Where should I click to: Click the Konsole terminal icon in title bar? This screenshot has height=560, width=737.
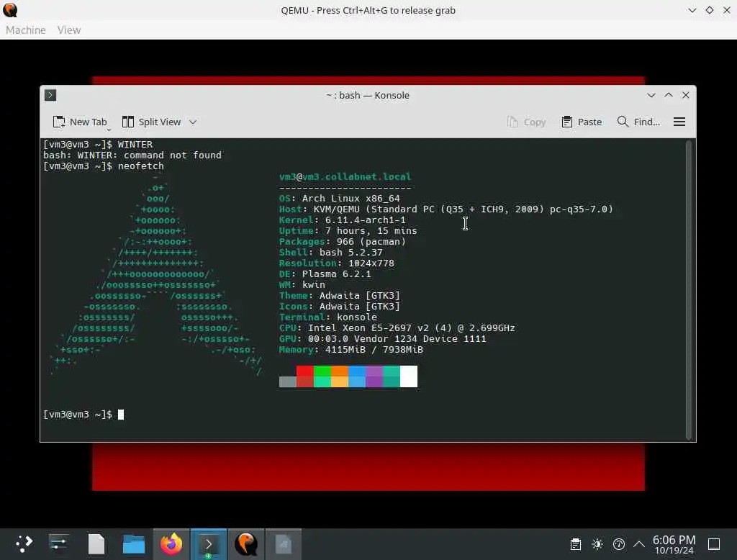tap(50, 95)
